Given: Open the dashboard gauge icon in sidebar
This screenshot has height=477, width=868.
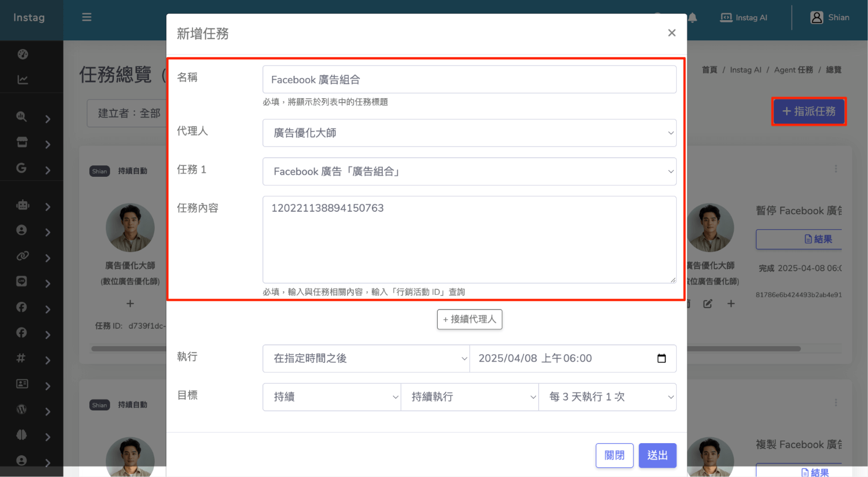Looking at the screenshot, I should point(22,54).
